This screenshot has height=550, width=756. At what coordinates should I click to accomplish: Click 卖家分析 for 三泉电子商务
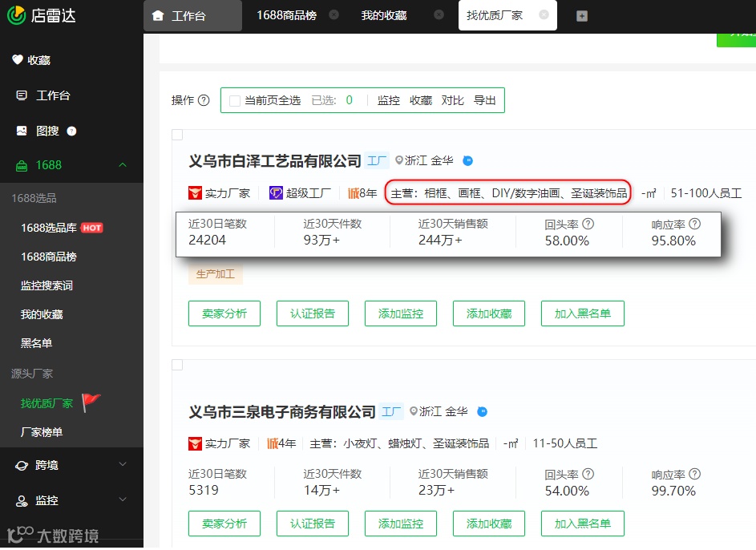pos(224,524)
